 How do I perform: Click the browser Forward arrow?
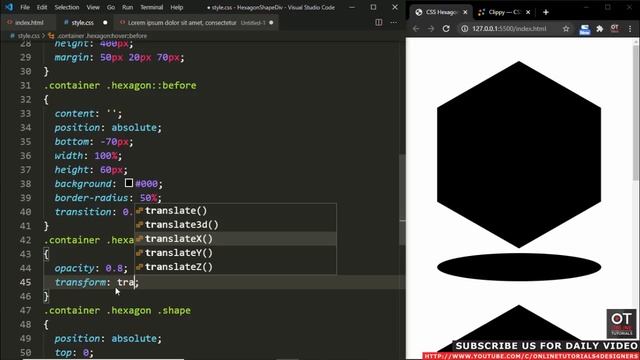click(x=431, y=29)
